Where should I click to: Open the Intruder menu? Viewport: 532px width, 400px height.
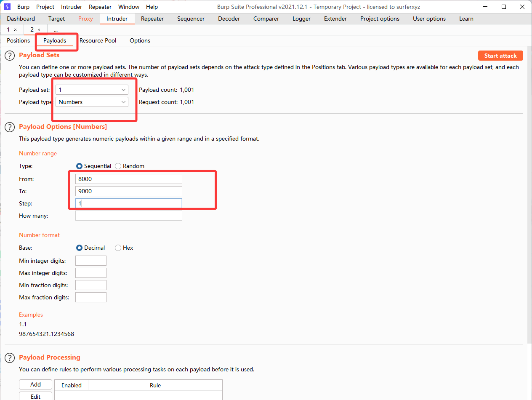point(72,7)
